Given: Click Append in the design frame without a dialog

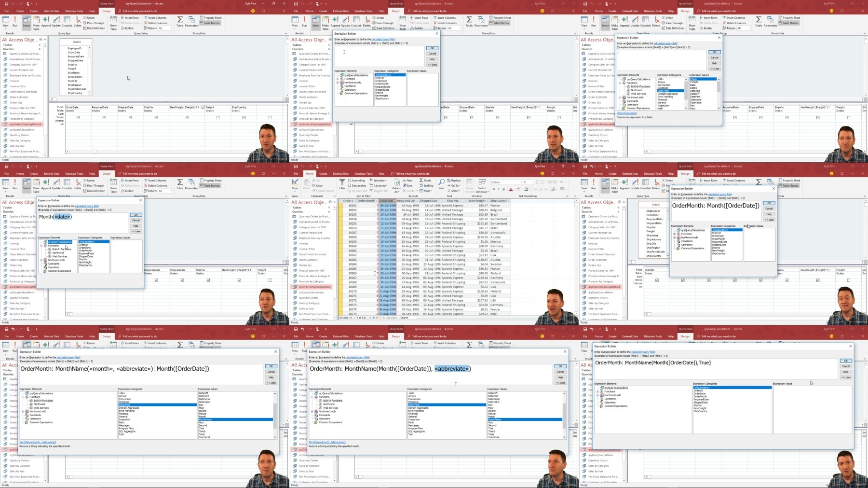Looking at the screenshot, I should 46,21.
